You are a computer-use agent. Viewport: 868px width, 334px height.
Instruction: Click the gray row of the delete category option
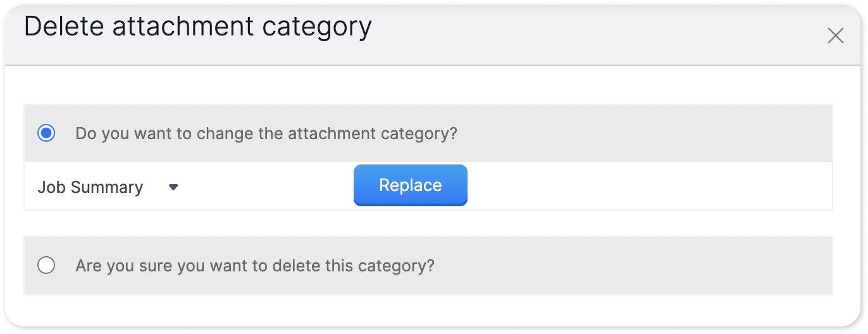pos(633,266)
